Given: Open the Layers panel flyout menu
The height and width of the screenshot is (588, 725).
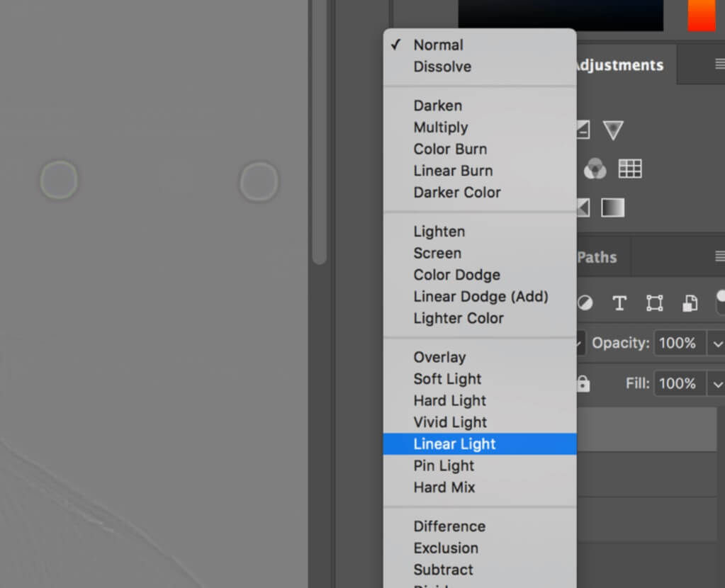Looking at the screenshot, I should [x=720, y=256].
